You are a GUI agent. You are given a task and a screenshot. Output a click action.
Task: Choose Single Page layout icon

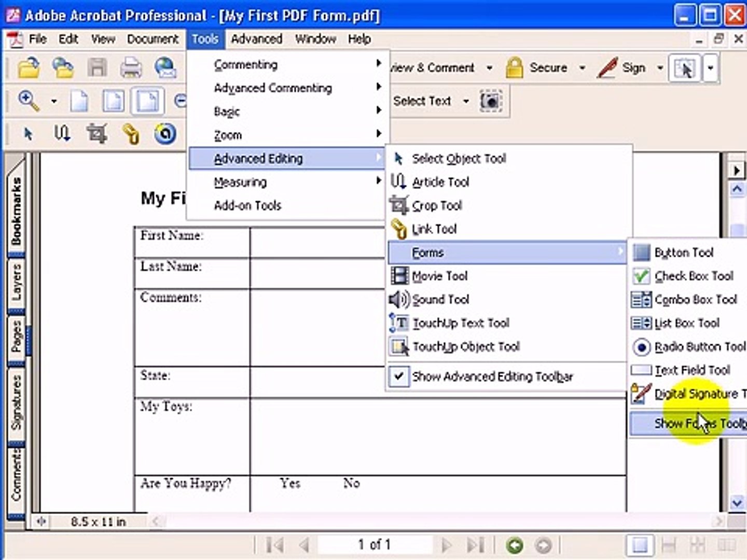640,545
